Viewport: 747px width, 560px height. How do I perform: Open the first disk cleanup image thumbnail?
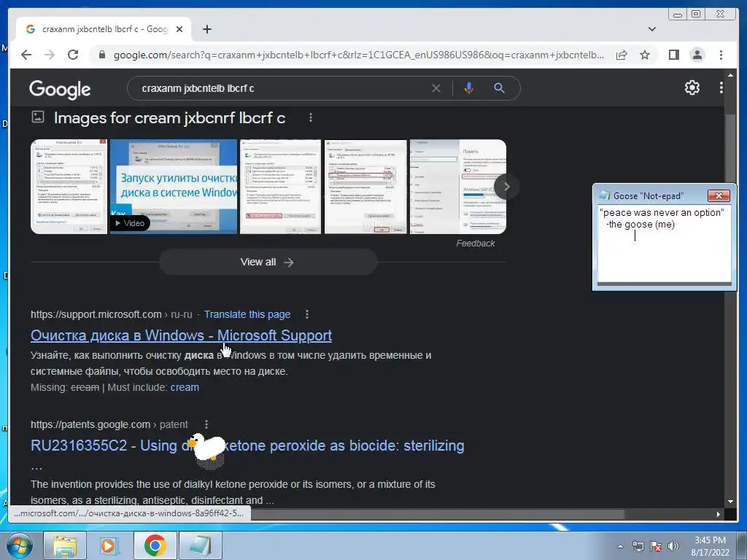click(x=69, y=186)
